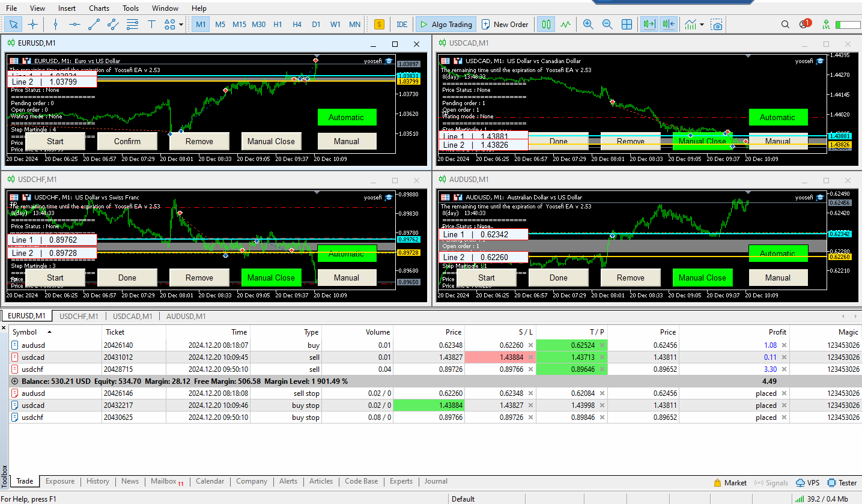The width and height of the screenshot is (862, 504).
Task: Open search with the magnifier icon
Action: (785, 25)
